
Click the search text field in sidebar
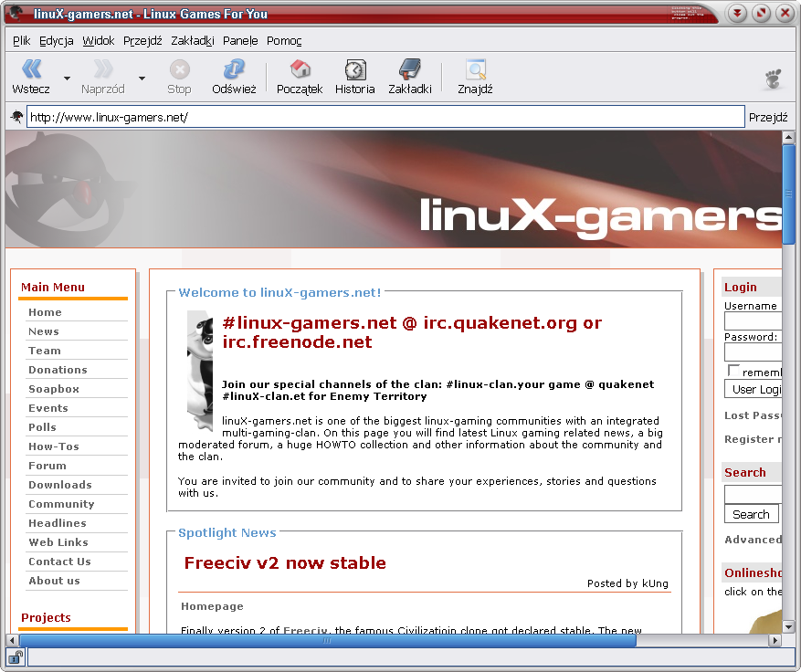click(x=753, y=494)
